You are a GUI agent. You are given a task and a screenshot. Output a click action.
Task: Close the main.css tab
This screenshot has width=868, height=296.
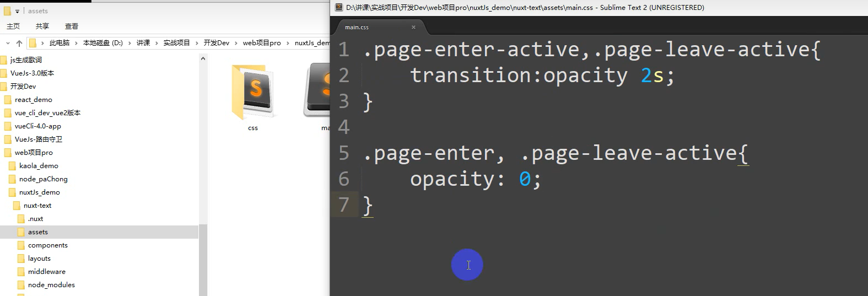pyautogui.click(x=413, y=27)
